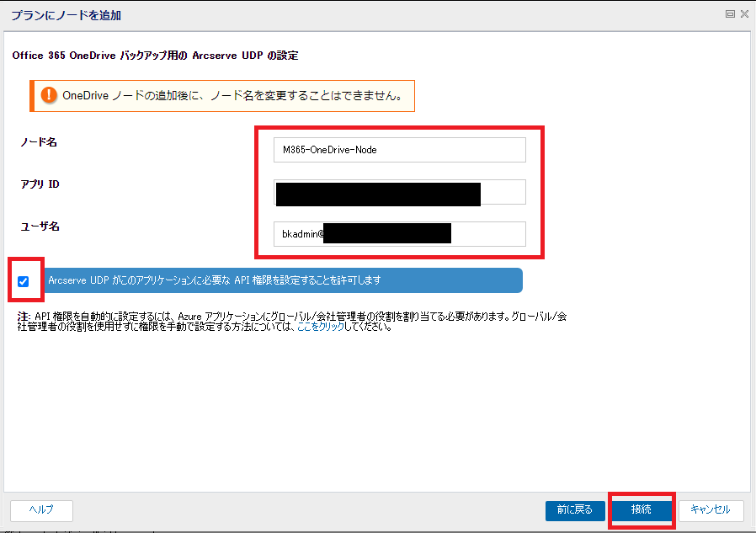Click the ノード名 label

pos(39,142)
